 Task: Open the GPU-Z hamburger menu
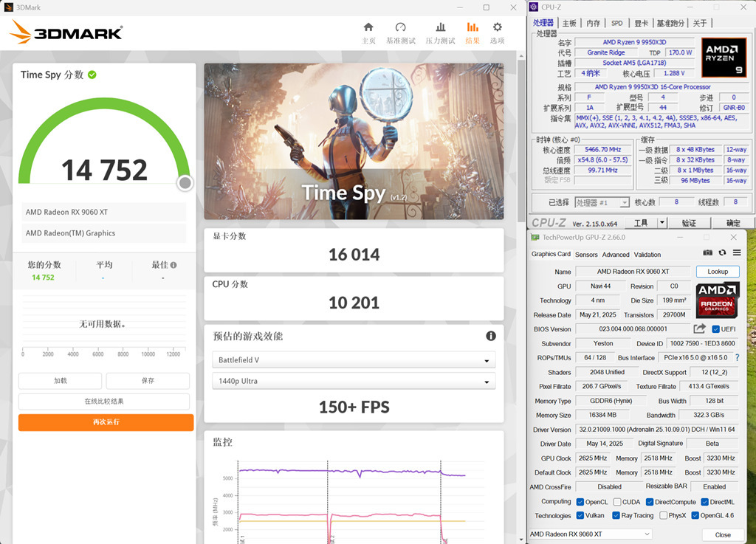pos(737,253)
